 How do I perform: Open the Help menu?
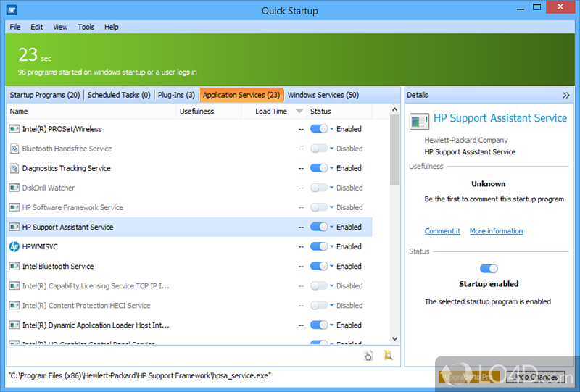tap(112, 27)
